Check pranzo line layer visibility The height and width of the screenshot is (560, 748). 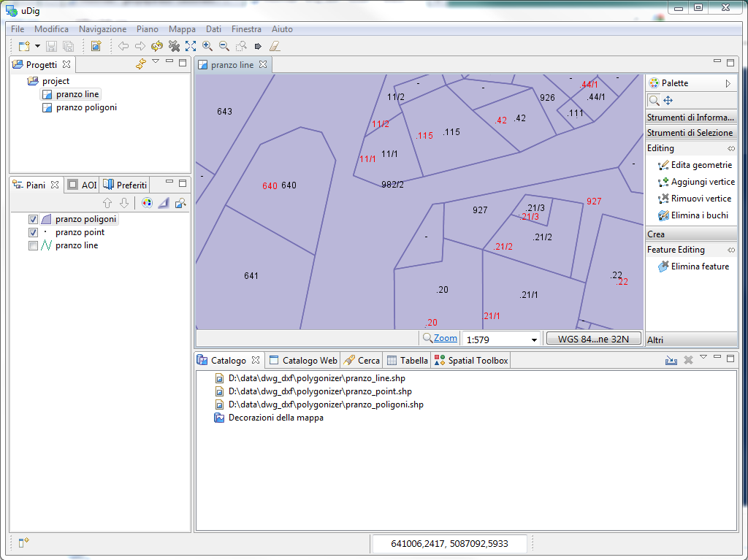coord(33,245)
